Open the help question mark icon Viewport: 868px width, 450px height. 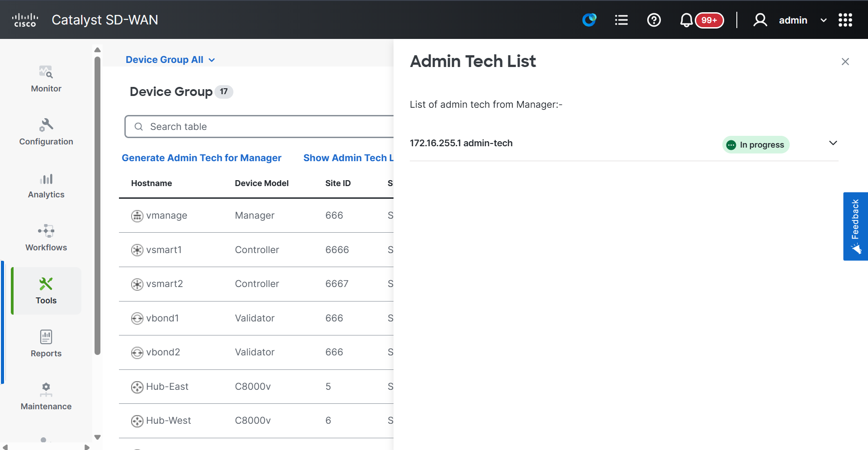pyautogui.click(x=654, y=20)
